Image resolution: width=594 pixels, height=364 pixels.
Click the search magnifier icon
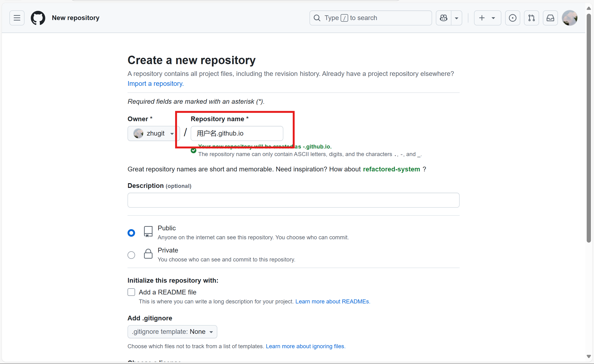(x=317, y=18)
